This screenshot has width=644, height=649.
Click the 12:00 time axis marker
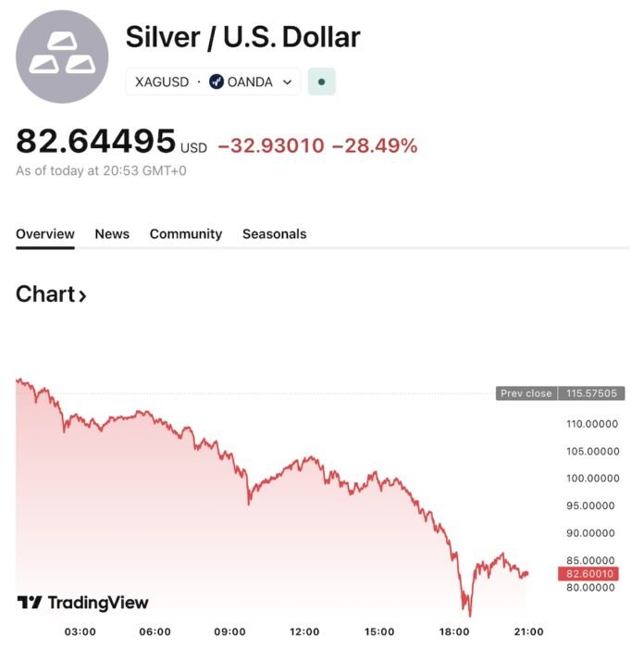pyautogui.click(x=304, y=631)
